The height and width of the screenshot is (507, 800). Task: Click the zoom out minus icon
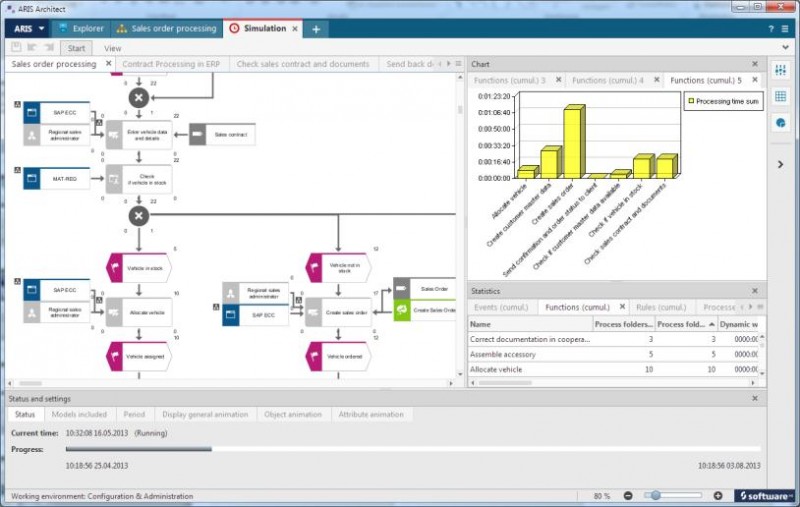(628, 495)
